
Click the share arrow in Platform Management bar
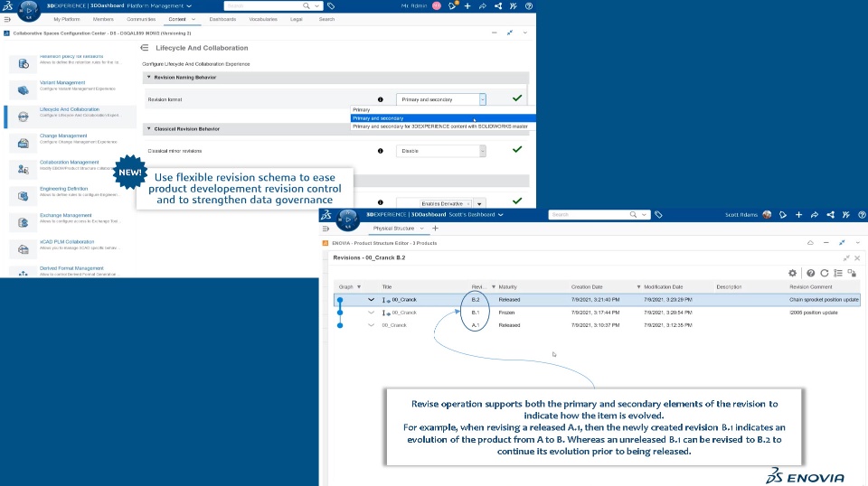(x=482, y=6)
